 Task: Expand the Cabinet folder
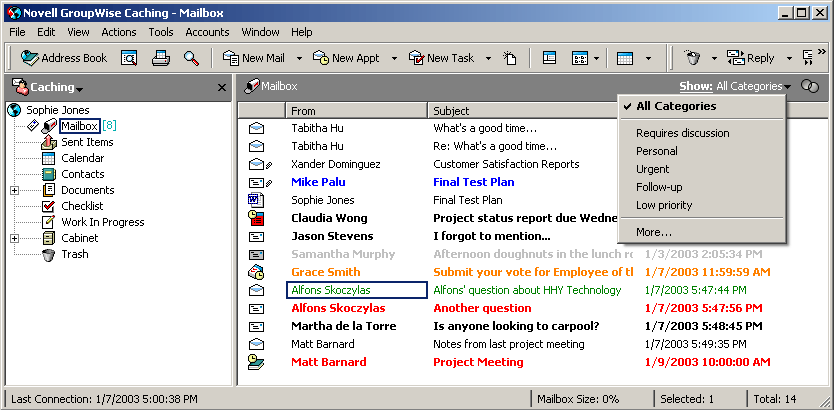14,238
